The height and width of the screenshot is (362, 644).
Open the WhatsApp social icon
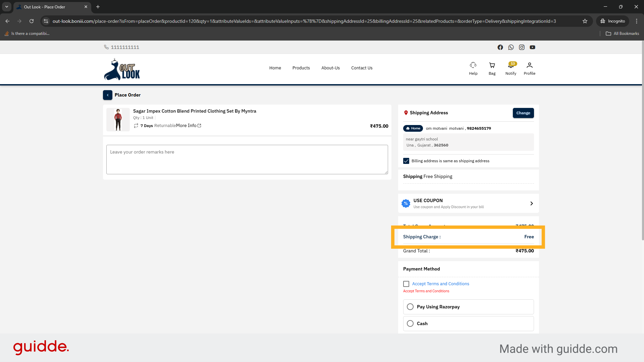point(511,47)
